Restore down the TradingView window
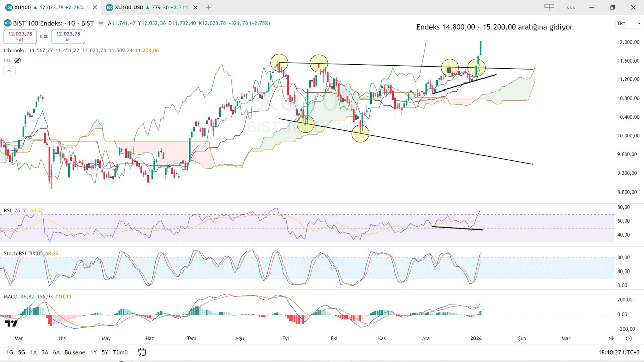The height and width of the screenshot is (362, 644). tap(612, 7)
